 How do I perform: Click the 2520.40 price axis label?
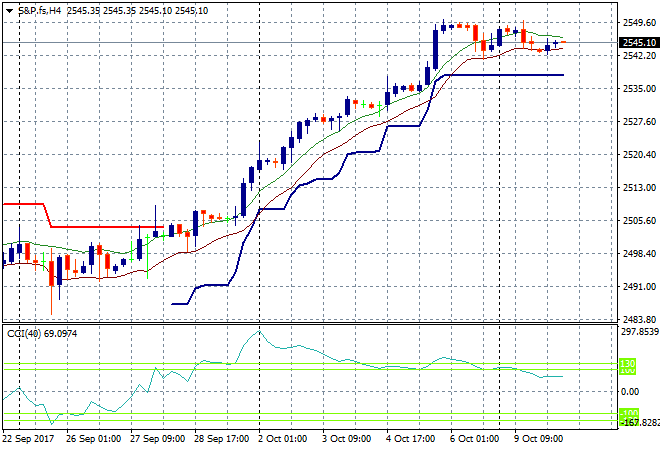coord(637,154)
